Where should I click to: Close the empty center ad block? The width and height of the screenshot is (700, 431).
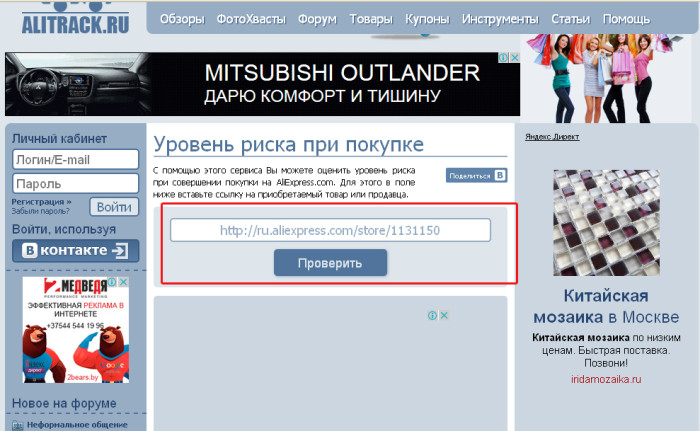click(444, 315)
